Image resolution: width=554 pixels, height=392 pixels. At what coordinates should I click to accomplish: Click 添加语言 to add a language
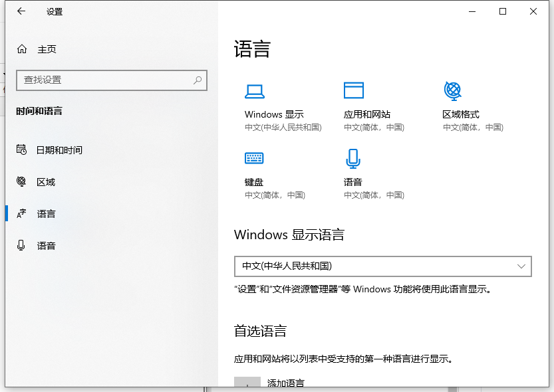pyautogui.click(x=285, y=383)
